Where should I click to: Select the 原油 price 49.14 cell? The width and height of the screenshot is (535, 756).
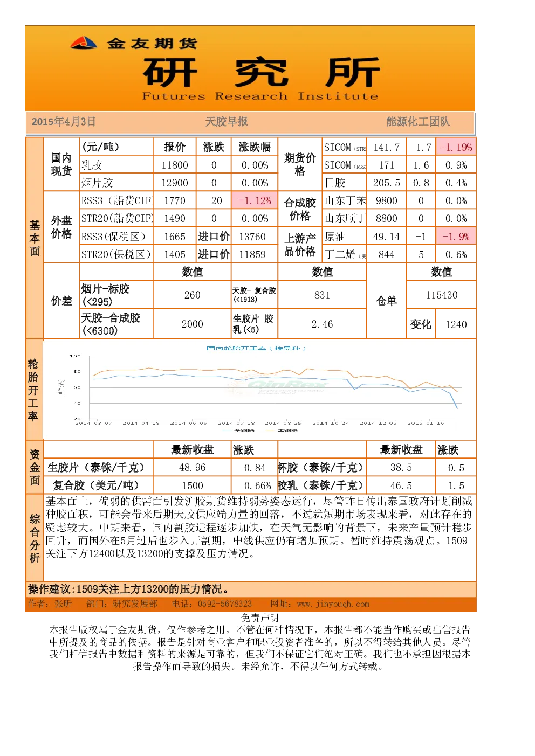[x=386, y=237]
